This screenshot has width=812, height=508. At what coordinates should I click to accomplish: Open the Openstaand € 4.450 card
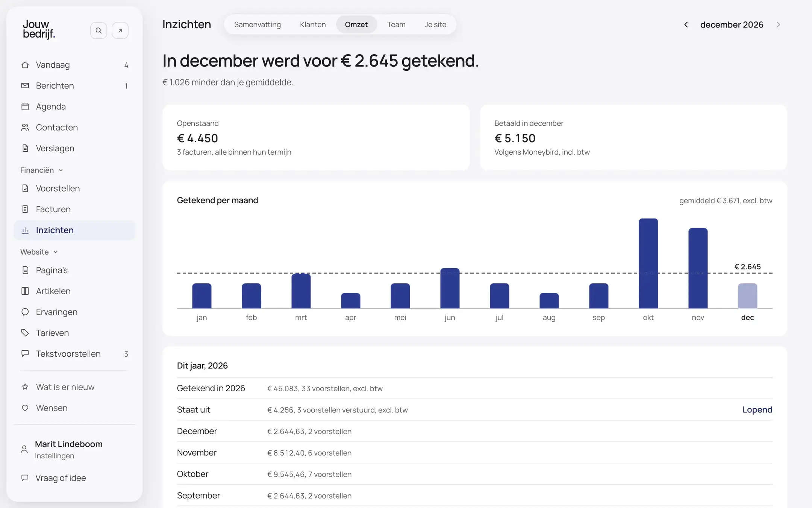(316, 137)
